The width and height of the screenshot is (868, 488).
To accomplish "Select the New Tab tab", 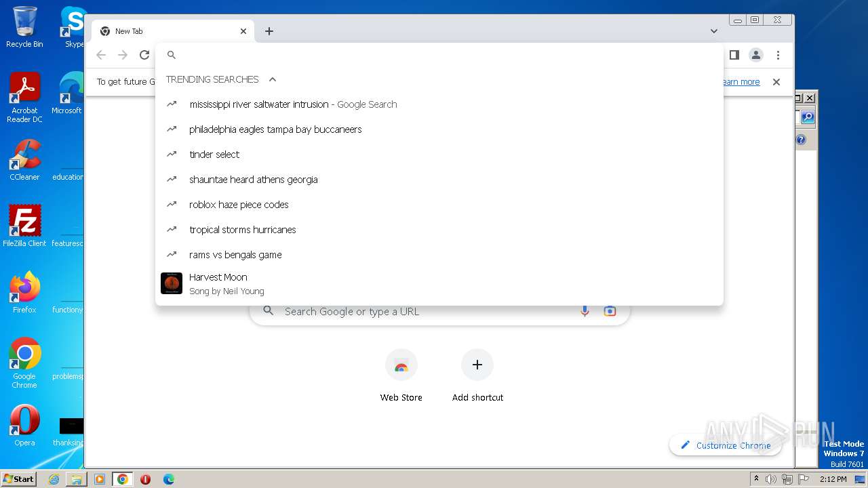I will pyautogui.click(x=173, y=31).
